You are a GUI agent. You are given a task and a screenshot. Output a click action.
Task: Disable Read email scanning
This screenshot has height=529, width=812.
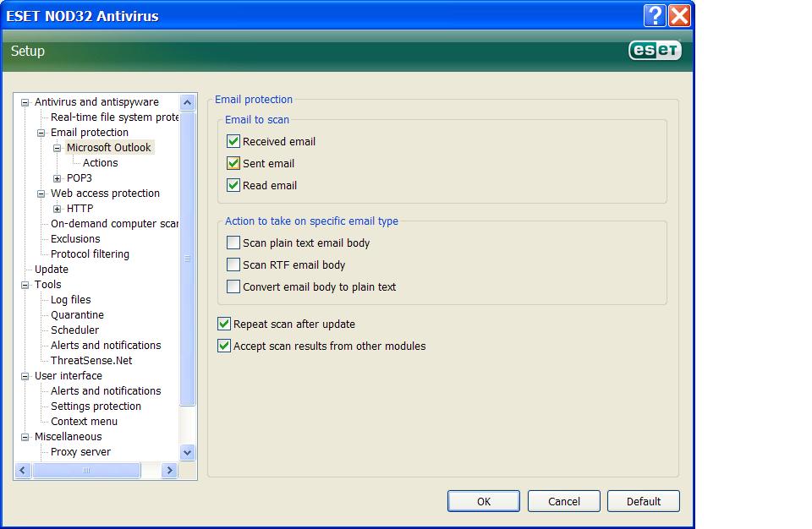click(x=233, y=185)
